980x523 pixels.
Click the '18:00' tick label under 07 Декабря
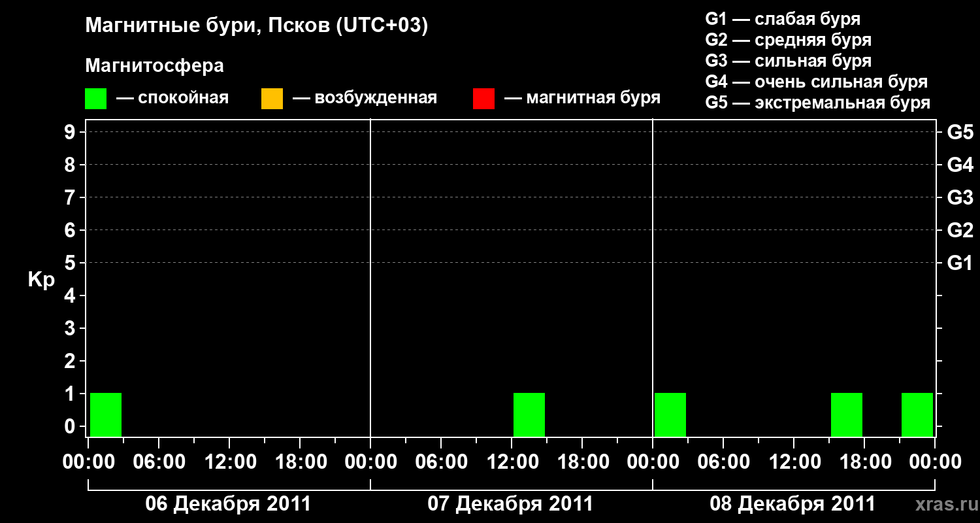tap(582, 462)
